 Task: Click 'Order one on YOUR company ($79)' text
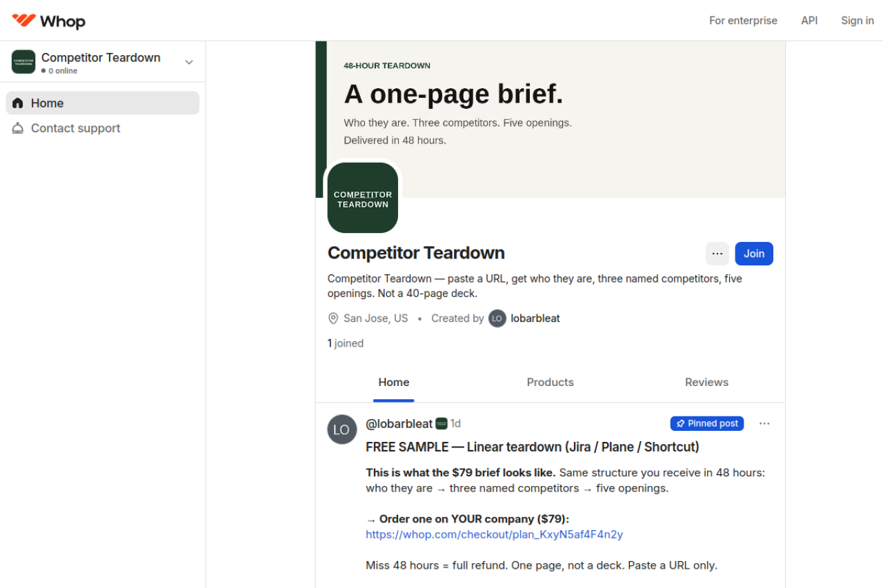tap(474, 519)
